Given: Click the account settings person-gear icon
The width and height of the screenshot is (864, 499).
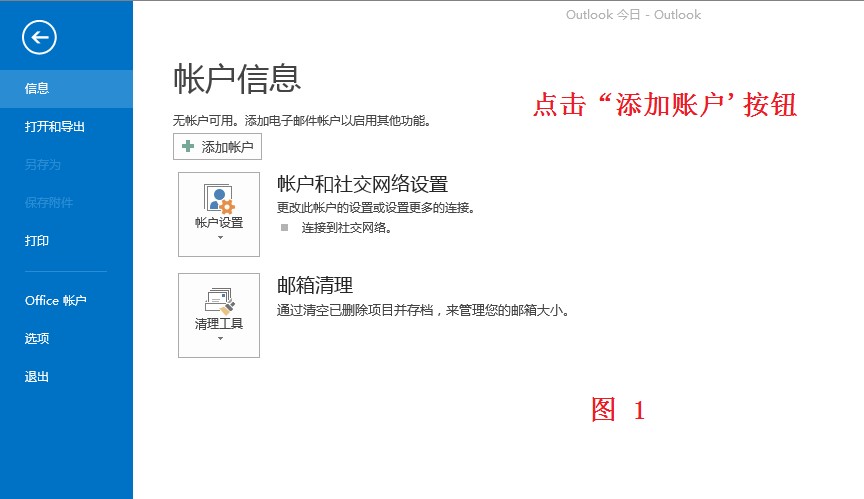Looking at the screenshot, I should pos(219,198).
